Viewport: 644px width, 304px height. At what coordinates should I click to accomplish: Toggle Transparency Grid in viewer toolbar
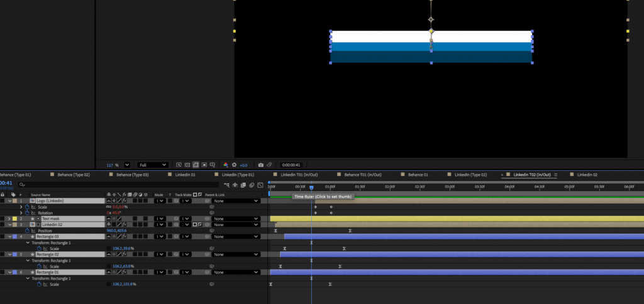[x=187, y=165]
